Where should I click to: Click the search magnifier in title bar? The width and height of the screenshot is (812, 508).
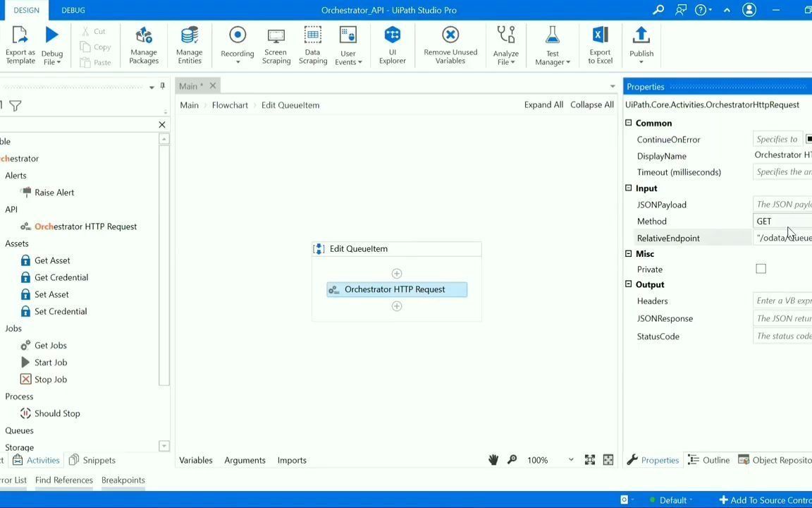pyautogui.click(x=658, y=10)
